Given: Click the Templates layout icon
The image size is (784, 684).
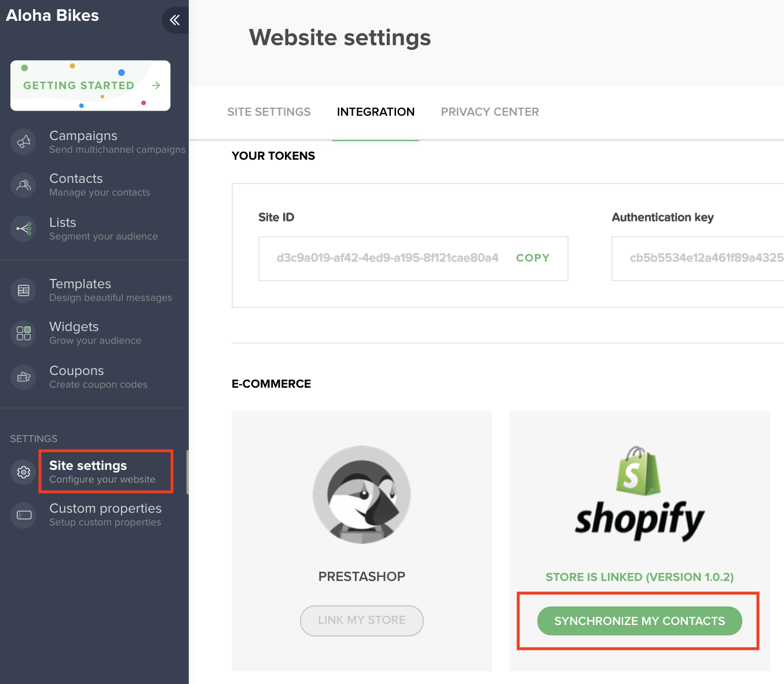Looking at the screenshot, I should coord(24,290).
